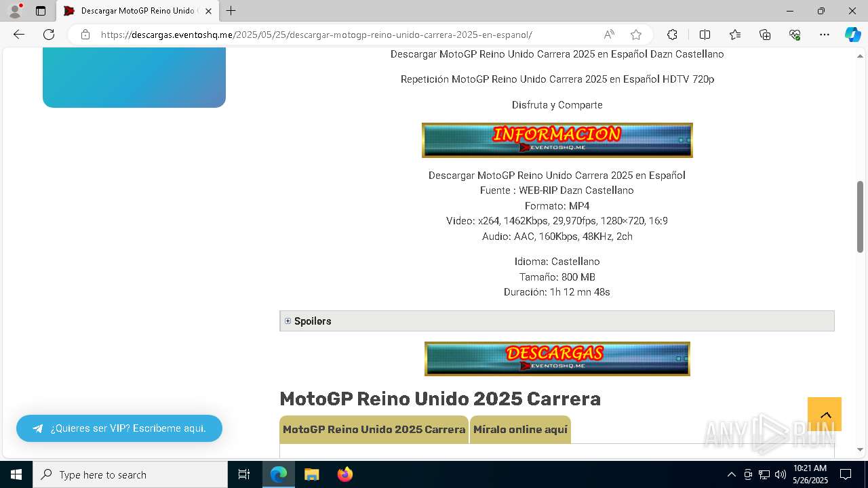The height and width of the screenshot is (488, 868).
Task: Select text 'Fuente : WEB-RIP Dazn Castellano'
Action: 557,190
